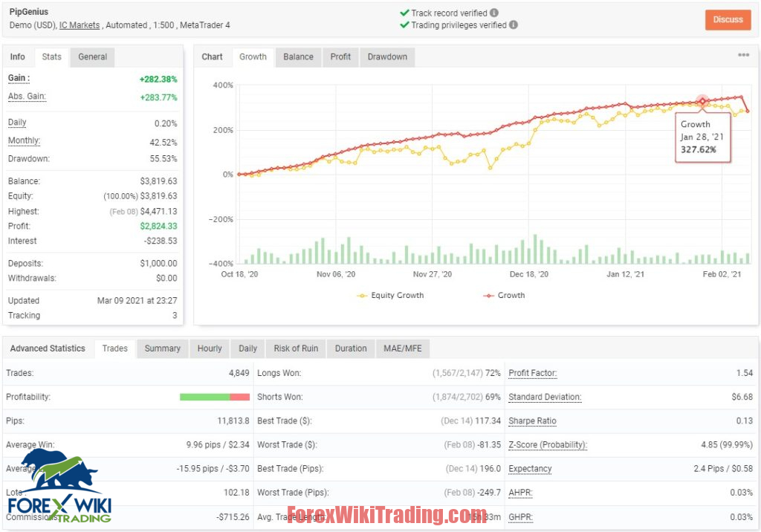Click the 2.4 Pips / $0.58 expectancy value
Image resolution: width=761 pixels, height=532 pixels.
click(x=723, y=468)
